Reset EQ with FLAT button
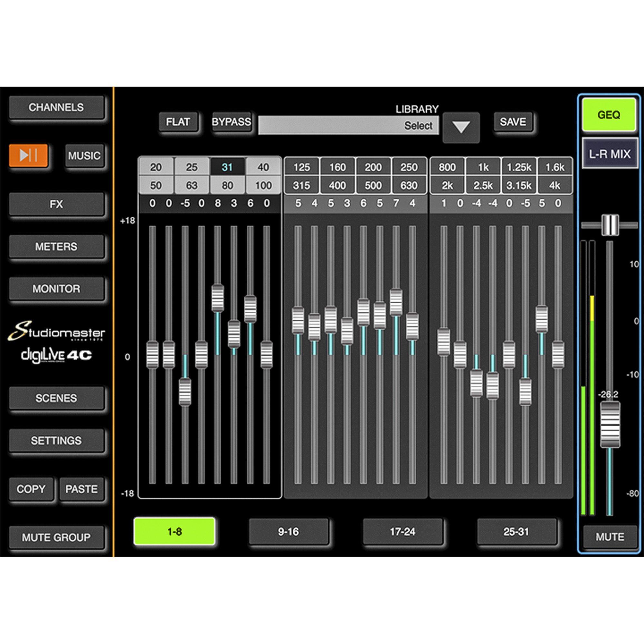Screen dimensions: 644x644 (x=178, y=122)
